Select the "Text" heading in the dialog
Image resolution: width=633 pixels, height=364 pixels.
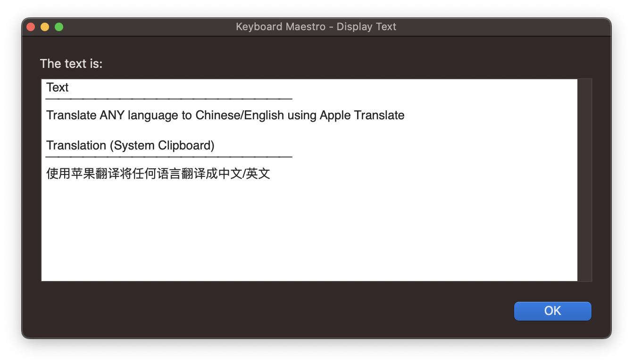[57, 87]
